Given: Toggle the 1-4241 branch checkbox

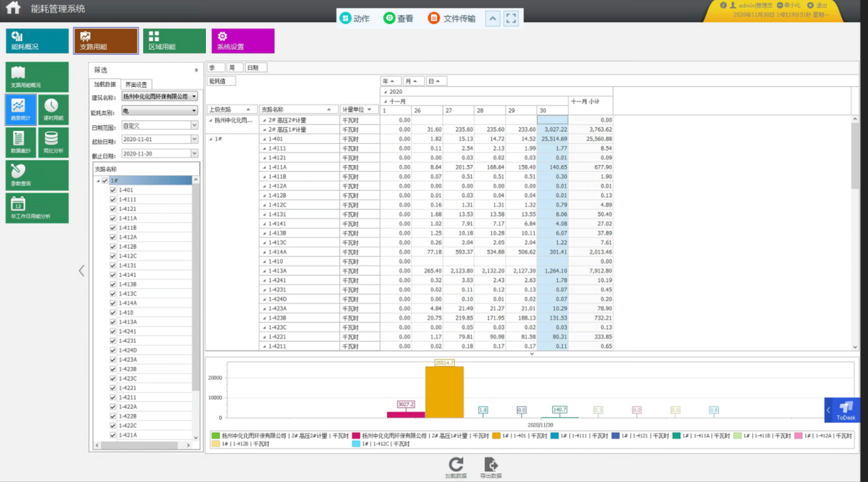Looking at the screenshot, I should coord(113,331).
